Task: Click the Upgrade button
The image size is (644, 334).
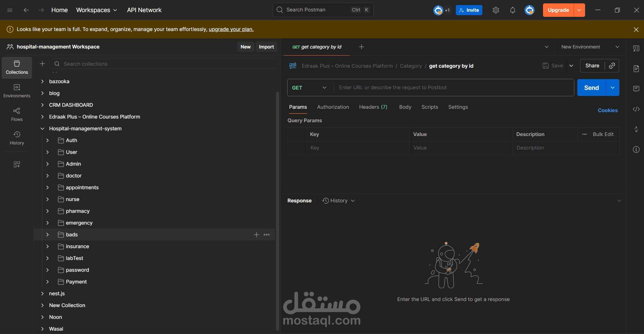Action: [558, 10]
